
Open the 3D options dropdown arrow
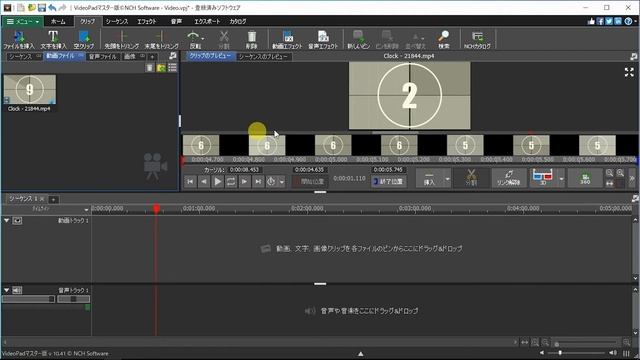(x=561, y=178)
